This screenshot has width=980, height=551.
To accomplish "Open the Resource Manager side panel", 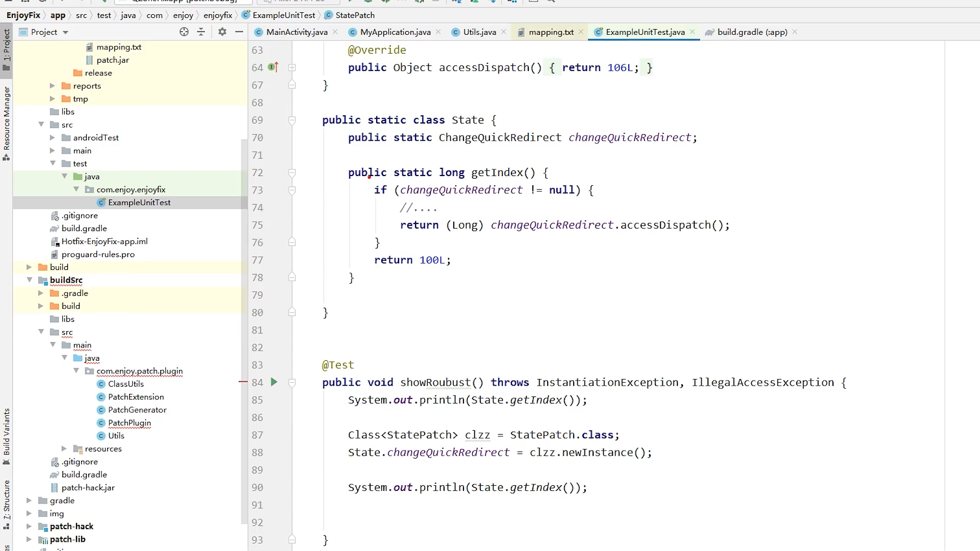I will (x=7, y=122).
